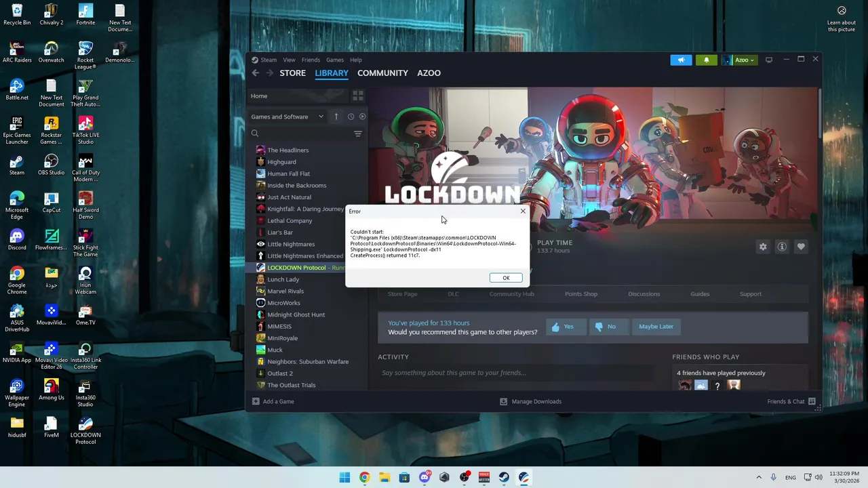Image resolution: width=868 pixels, height=488 pixels.
Task: Open the Friends menu
Action: (x=311, y=60)
